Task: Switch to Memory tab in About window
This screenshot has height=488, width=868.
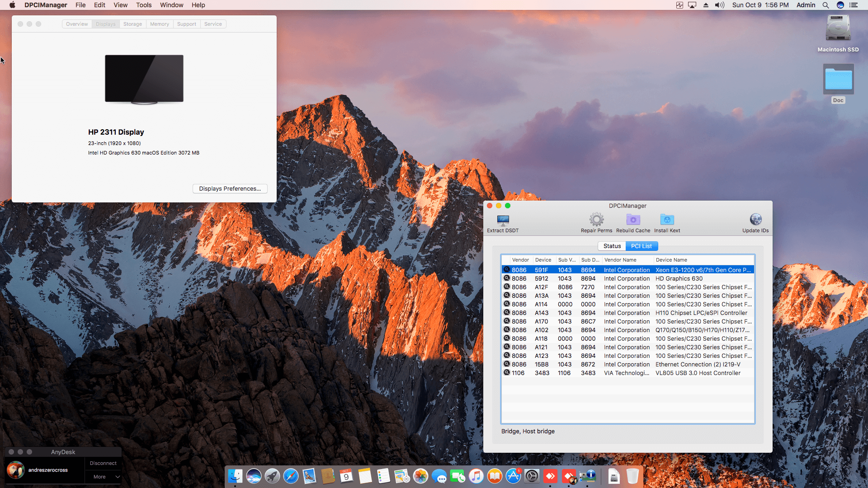Action: coord(160,24)
